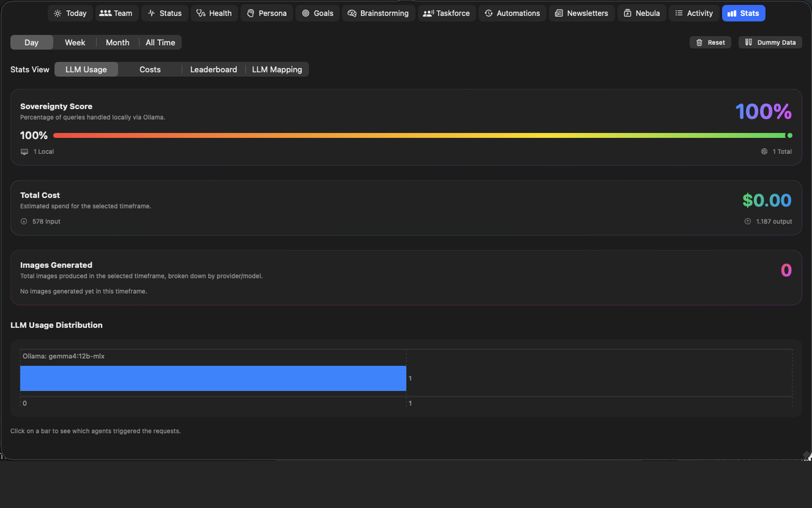Switch Stats View to Costs
The image size is (812, 508).
[x=150, y=69]
